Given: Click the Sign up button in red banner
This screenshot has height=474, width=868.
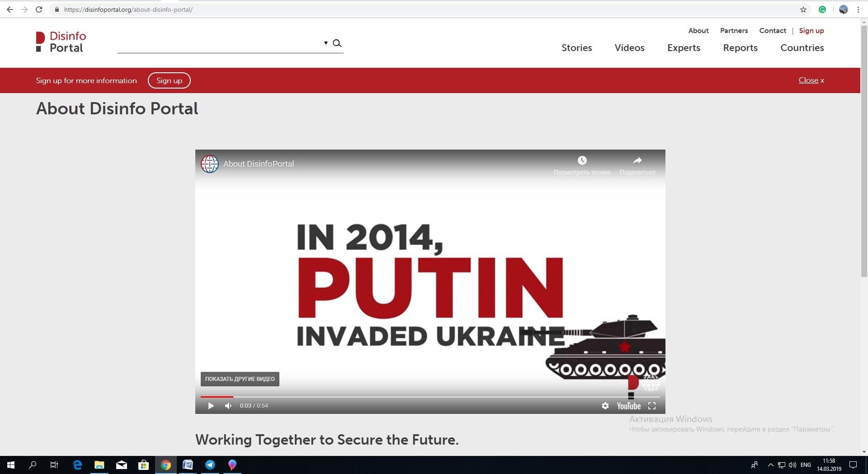Looking at the screenshot, I should [169, 80].
